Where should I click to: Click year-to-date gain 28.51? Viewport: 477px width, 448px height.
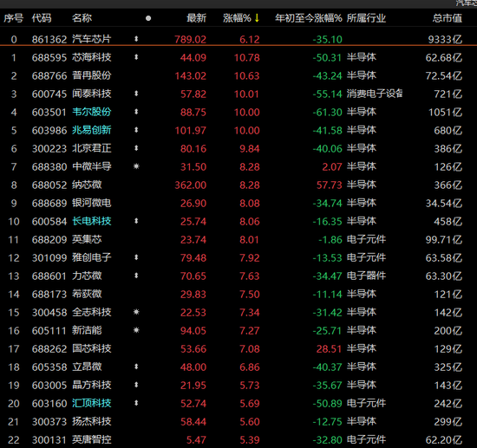(330, 349)
